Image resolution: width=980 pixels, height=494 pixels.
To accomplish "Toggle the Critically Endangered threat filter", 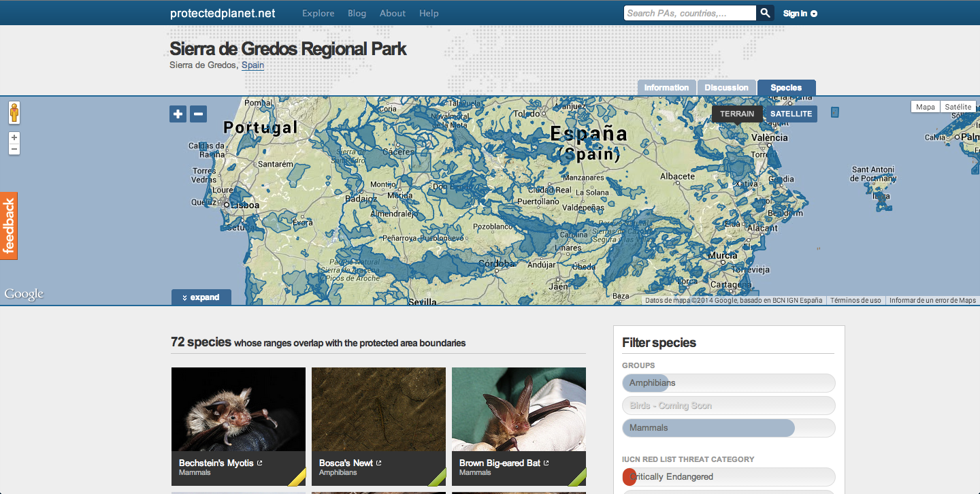I will [728, 477].
